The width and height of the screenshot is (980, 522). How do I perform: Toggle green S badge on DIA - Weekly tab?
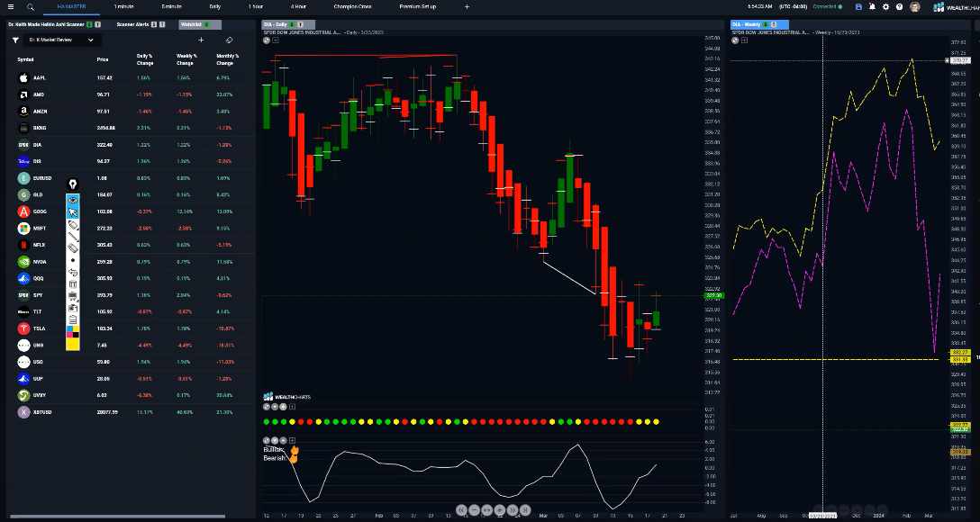(766, 24)
